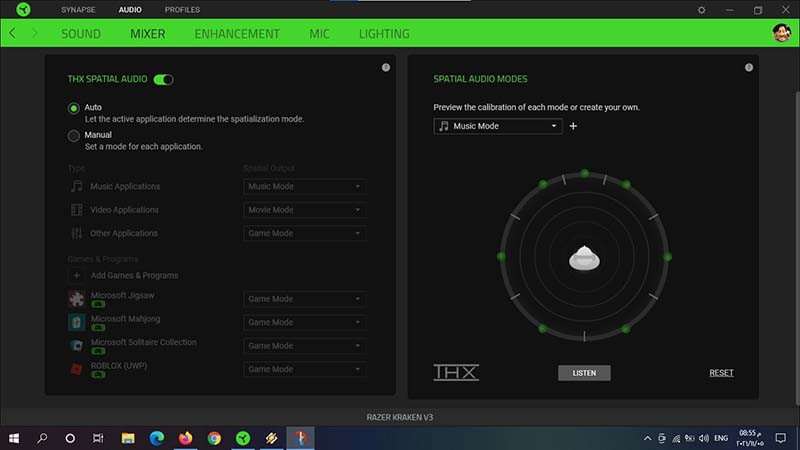Open help for THX Spatial Audio panel
800x450 pixels.
tap(386, 68)
